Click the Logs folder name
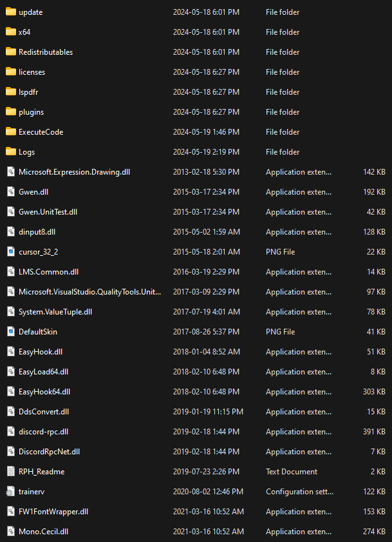 coord(26,152)
